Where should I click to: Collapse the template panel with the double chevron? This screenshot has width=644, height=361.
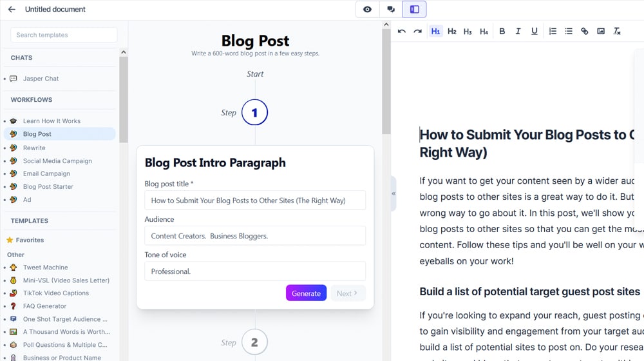pos(393,193)
